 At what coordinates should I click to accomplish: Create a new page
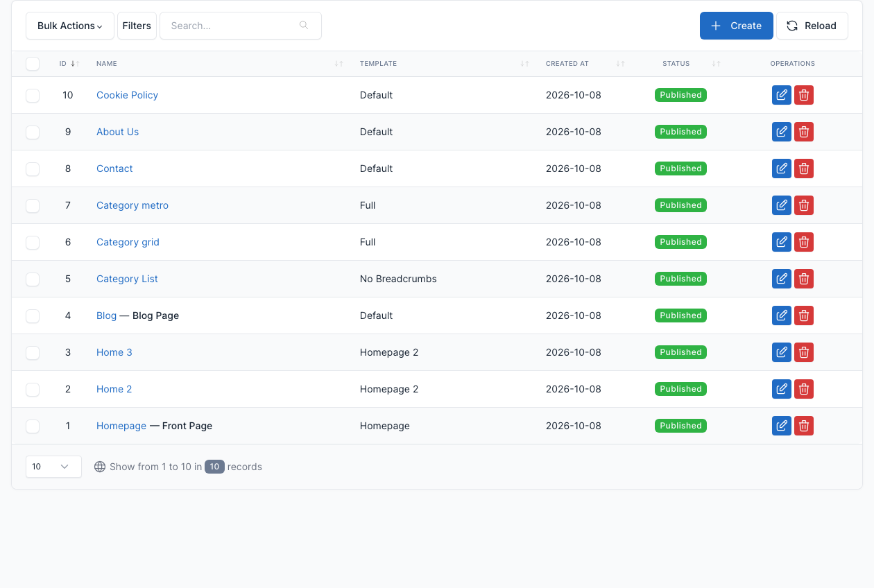click(737, 26)
